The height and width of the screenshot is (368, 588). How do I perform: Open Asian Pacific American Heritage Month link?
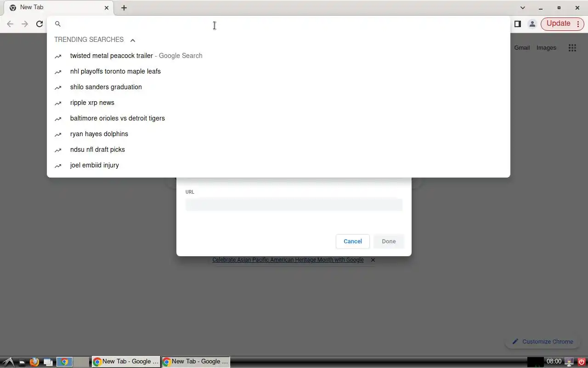tap(288, 260)
